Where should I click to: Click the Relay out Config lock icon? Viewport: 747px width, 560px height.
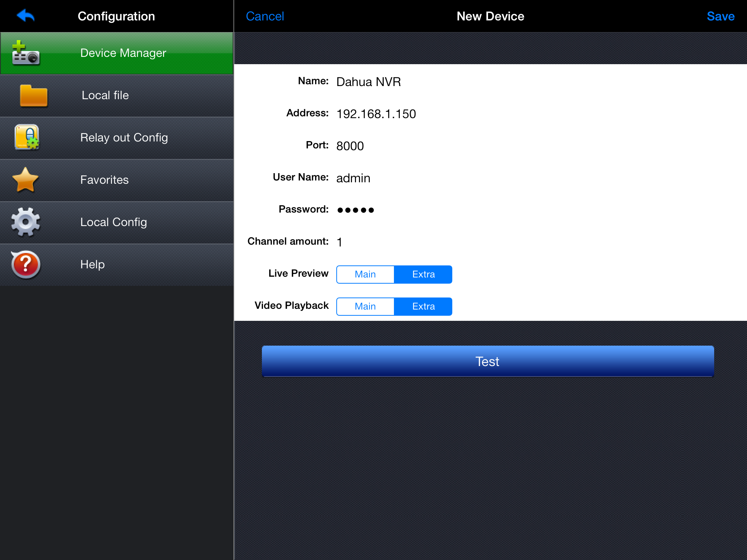click(26, 137)
